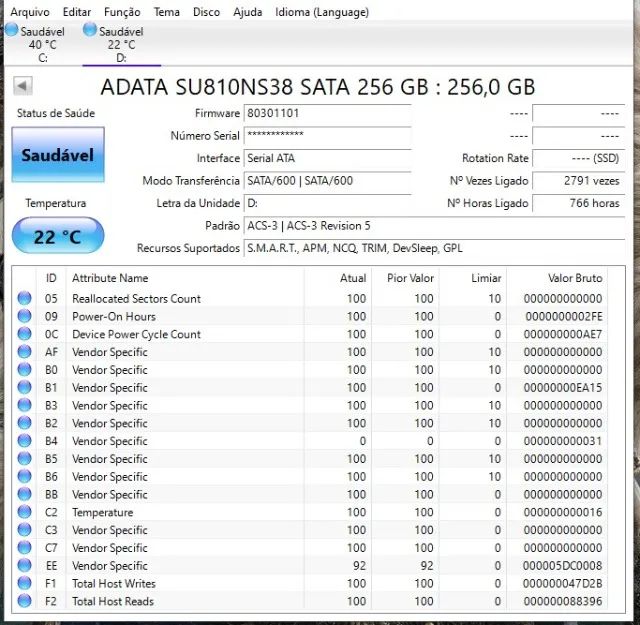Click status orb of attribute B1
This screenshot has width=640, height=625.
24,387
